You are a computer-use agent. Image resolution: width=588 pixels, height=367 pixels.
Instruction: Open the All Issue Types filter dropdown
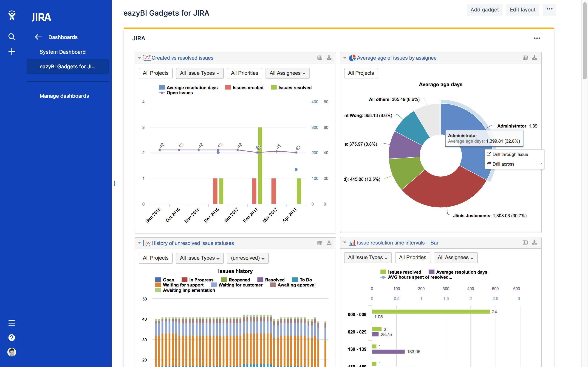pyautogui.click(x=199, y=73)
